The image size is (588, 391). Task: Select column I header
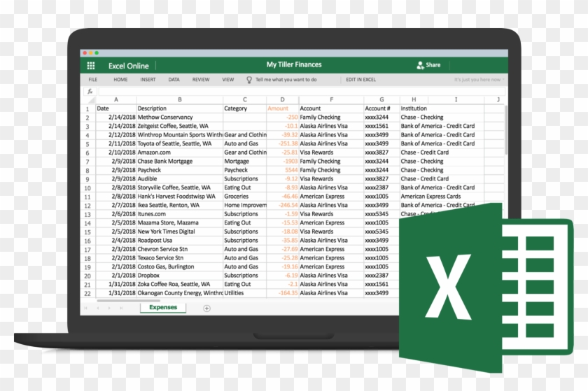click(456, 100)
